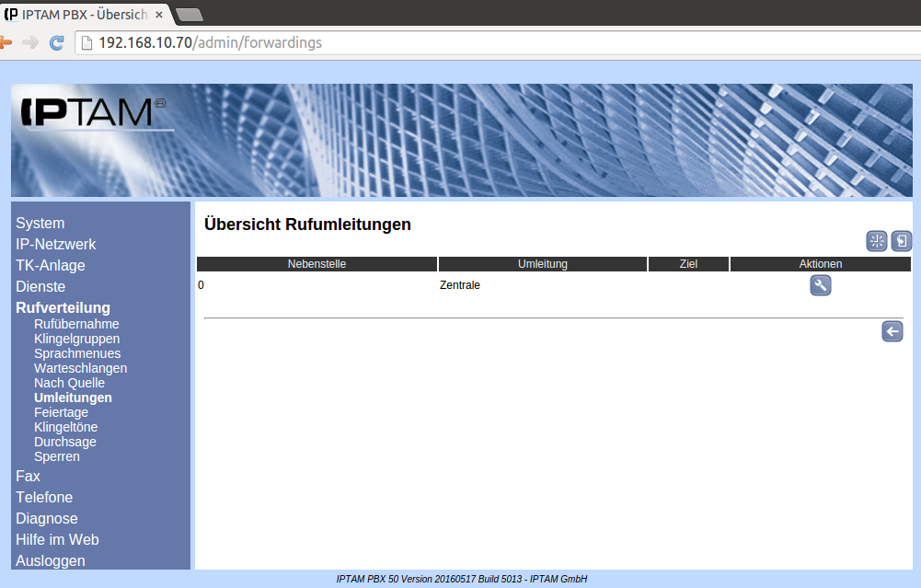
Task: Click Ausloggen to log out
Action: [50, 560]
